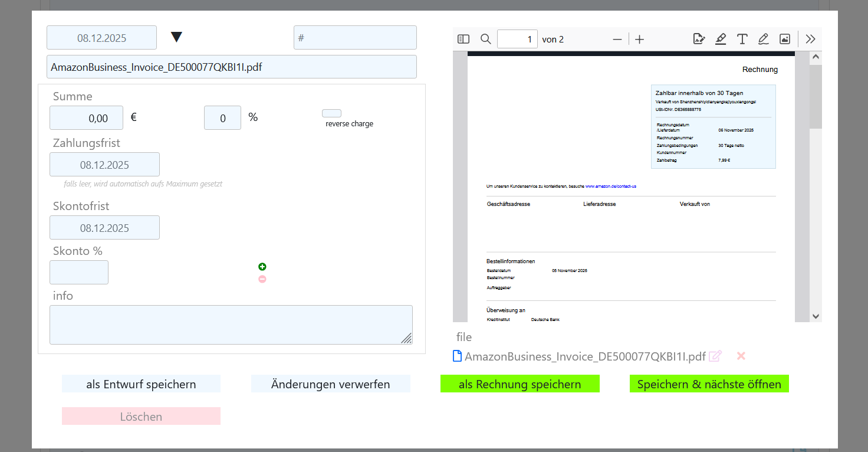
Task: Zoom out the PDF preview
Action: tap(617, 39)
